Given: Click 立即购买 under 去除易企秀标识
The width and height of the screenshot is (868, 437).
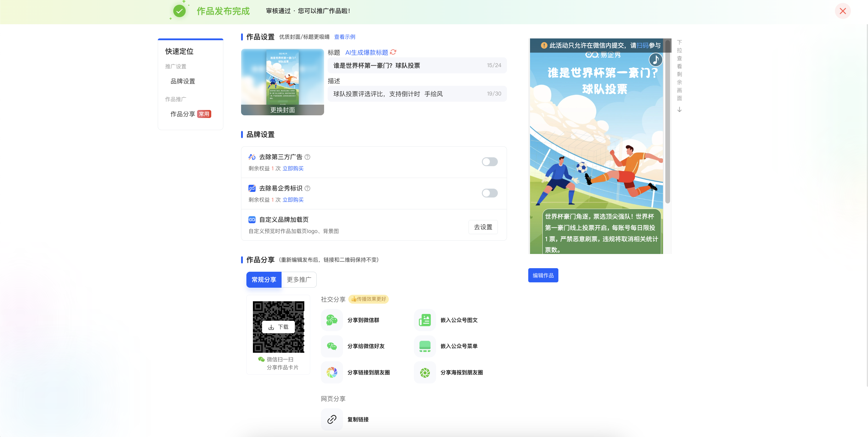Looking at the screenshot, I should pyautogui.click(x=293, y=200).
